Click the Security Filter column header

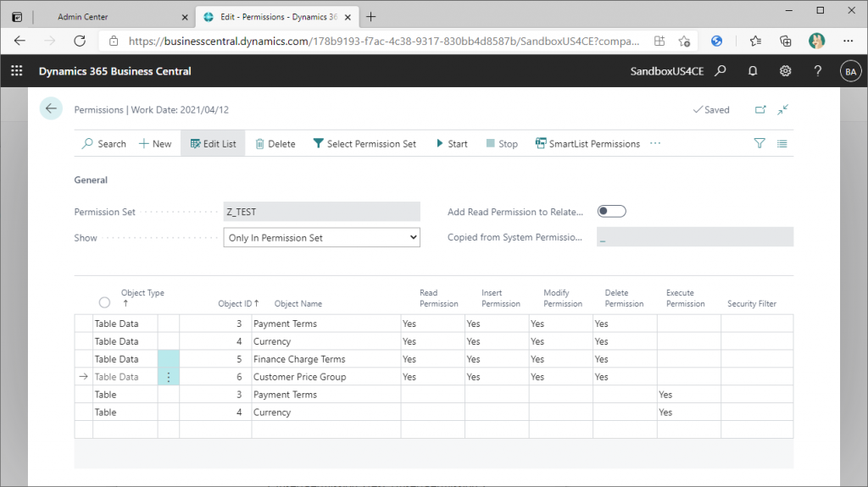click(x=752, y=303)
